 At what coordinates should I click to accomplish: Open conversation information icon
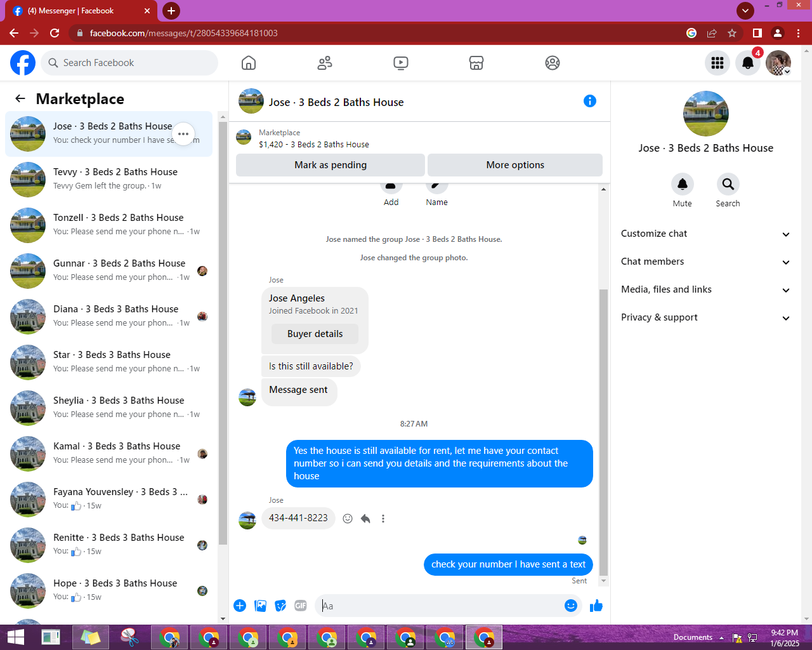click(x=590, y=101)
